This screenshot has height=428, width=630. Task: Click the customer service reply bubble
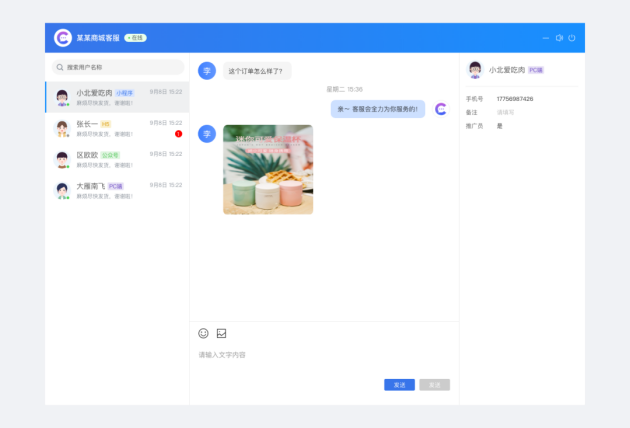pos(378,109)
